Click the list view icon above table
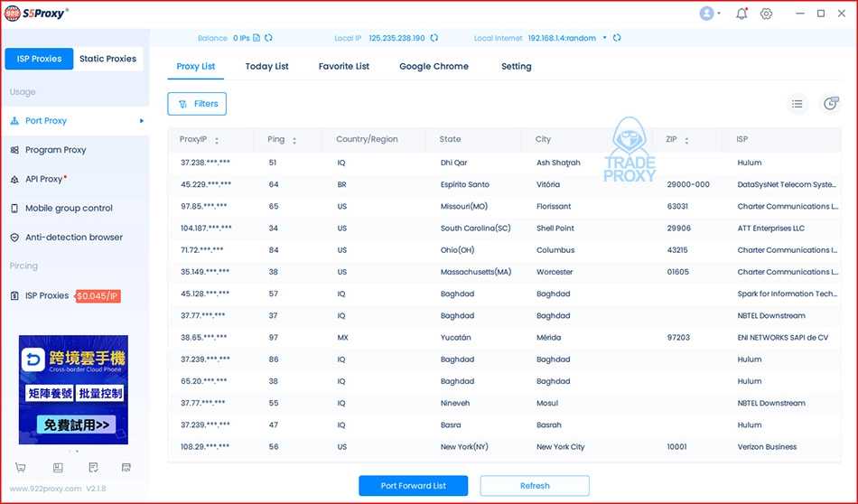 pos(797,104)
